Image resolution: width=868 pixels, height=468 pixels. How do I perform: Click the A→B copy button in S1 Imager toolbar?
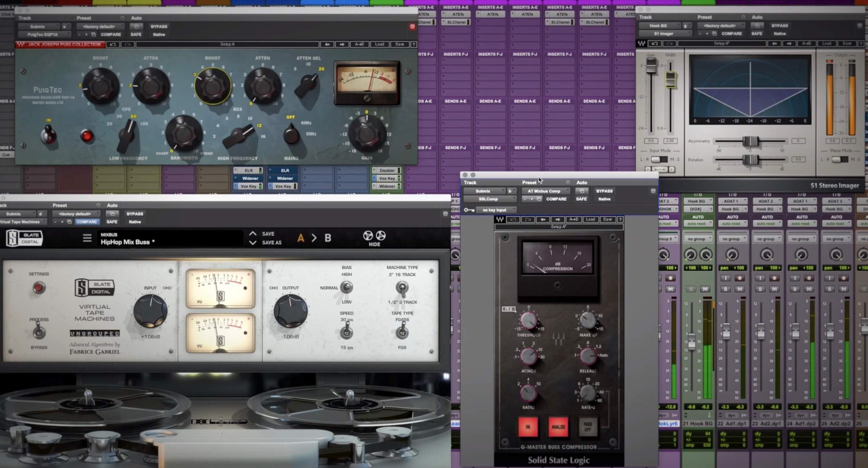coord(806,43)
